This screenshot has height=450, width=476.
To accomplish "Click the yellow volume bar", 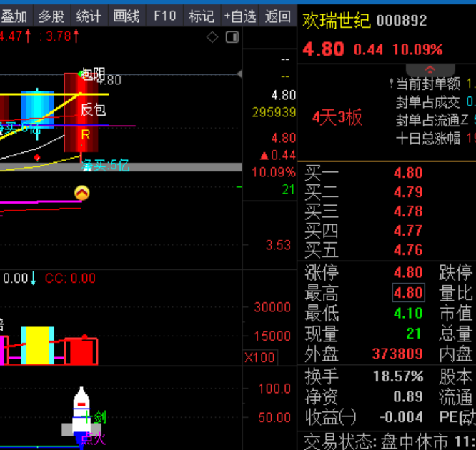I will click(x=37, y=345).
